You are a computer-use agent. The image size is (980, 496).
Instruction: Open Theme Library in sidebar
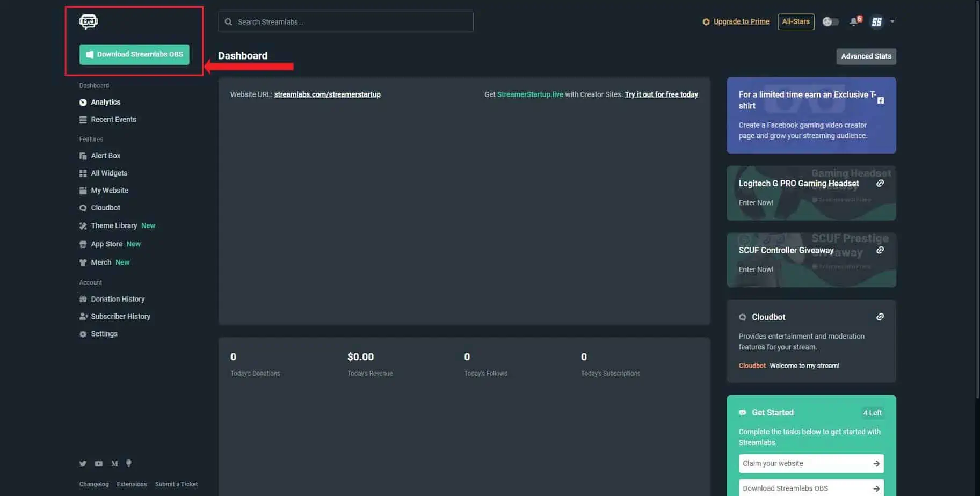point(114,225)
